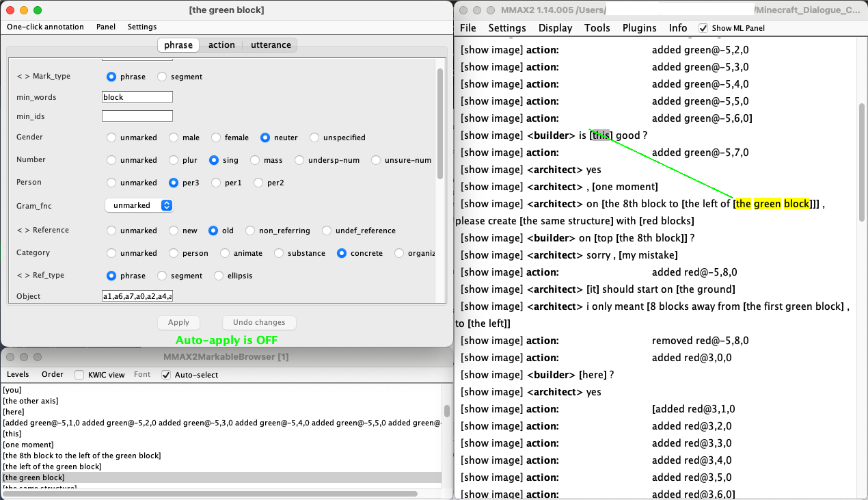The height and width of the screenshot is (500, 868).
Task: Open One-click annotation menu
Action: pos(45,27)
